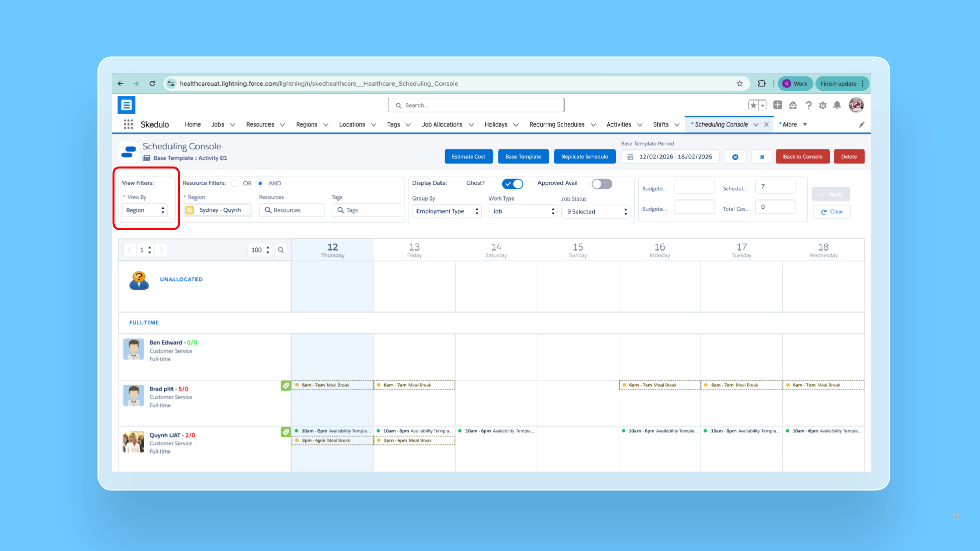The width and height of the screenshot is (980, 551).
Task: Enable the Approved Avail toggle
Action: pyautogui.click(x=602, y=184)
